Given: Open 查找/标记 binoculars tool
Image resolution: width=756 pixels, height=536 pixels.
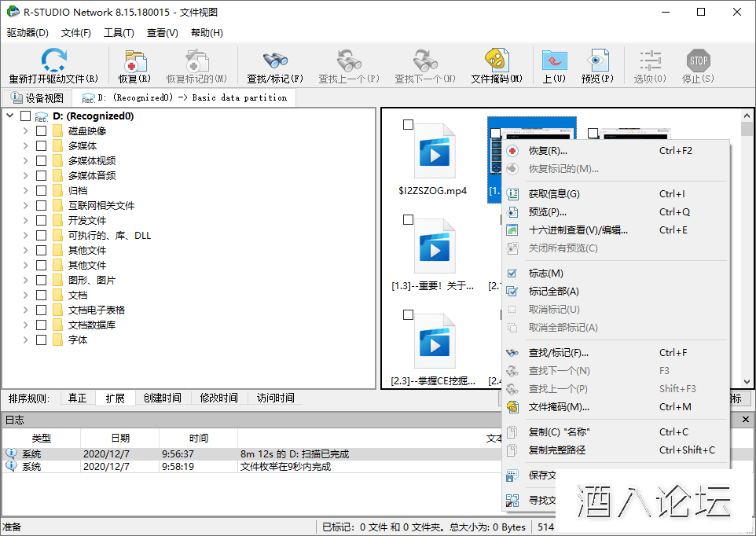Looking at the screenshot, I should pos(275,61).
